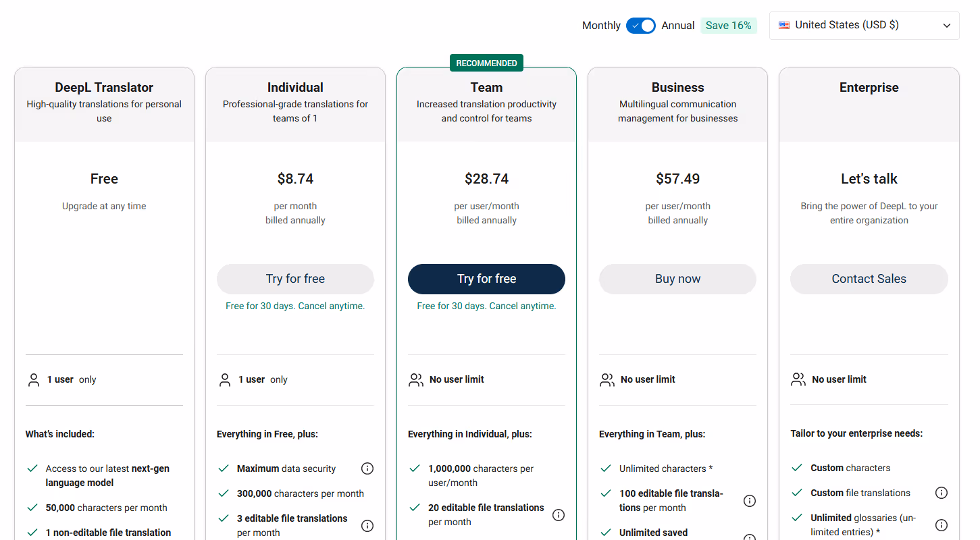Click Try for free in Individual plan
Viewport: 980px width, 540px height.
pyautogui.click(x=295, y=279)
